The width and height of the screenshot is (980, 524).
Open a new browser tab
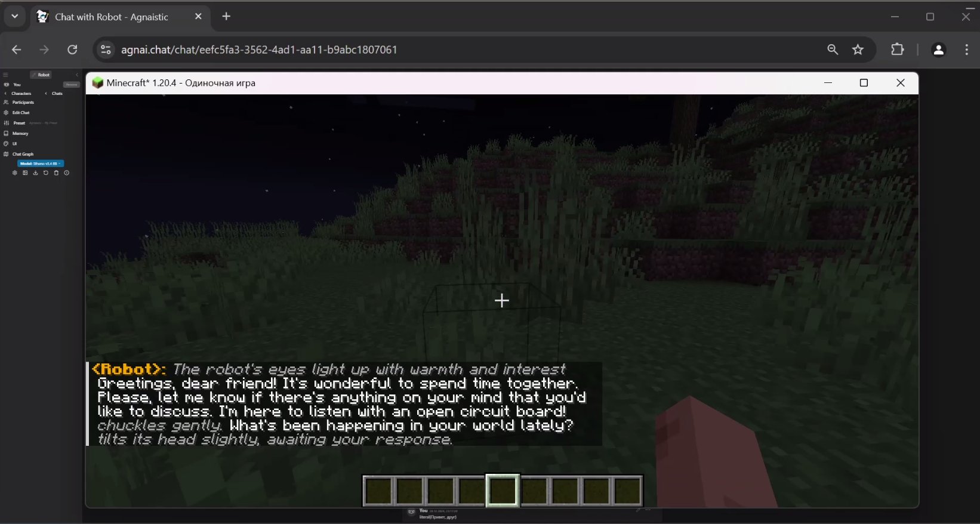[x=226, y=17]
